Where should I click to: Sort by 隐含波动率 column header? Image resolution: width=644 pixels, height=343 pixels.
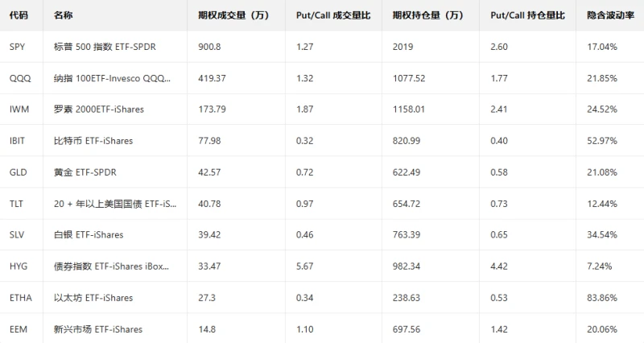(x=609, y=15)
